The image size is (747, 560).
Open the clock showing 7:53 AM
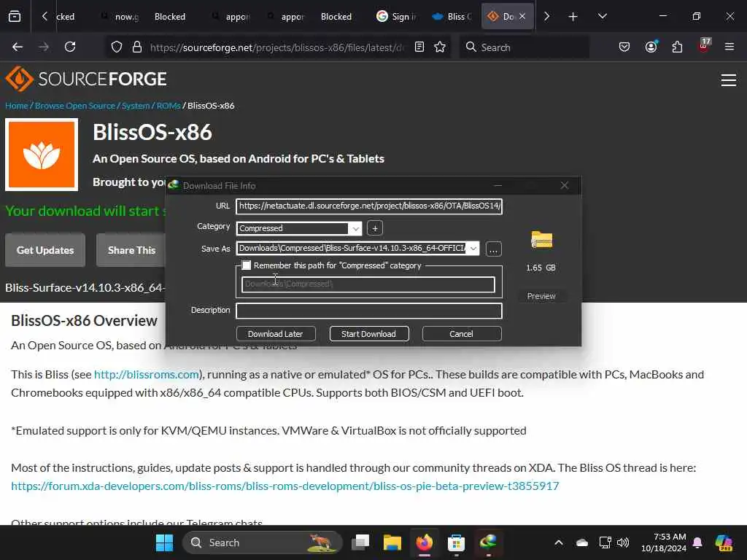pos(664,542)
